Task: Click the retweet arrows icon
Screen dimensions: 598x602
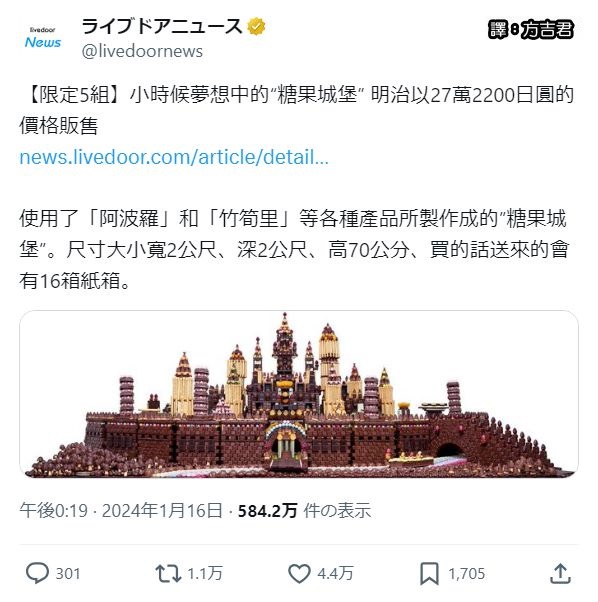Action: pos(168,574)
